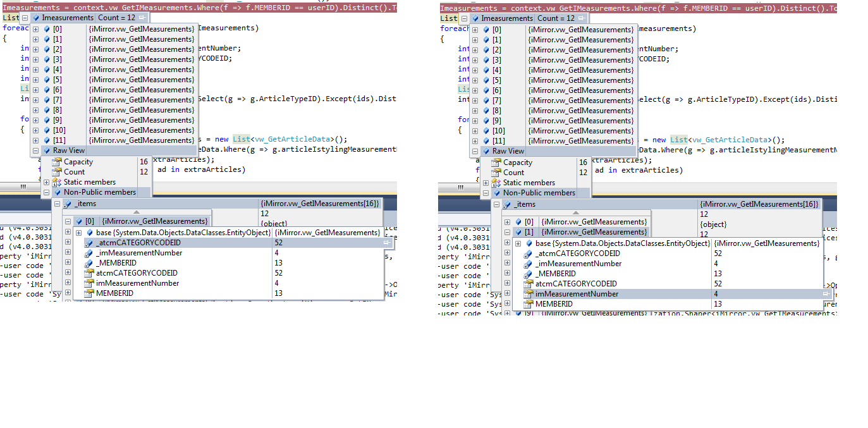Screen dimensions: 868x428
Task: Click the 'foreach' keyword in right editor
Action: click(454, 28)
